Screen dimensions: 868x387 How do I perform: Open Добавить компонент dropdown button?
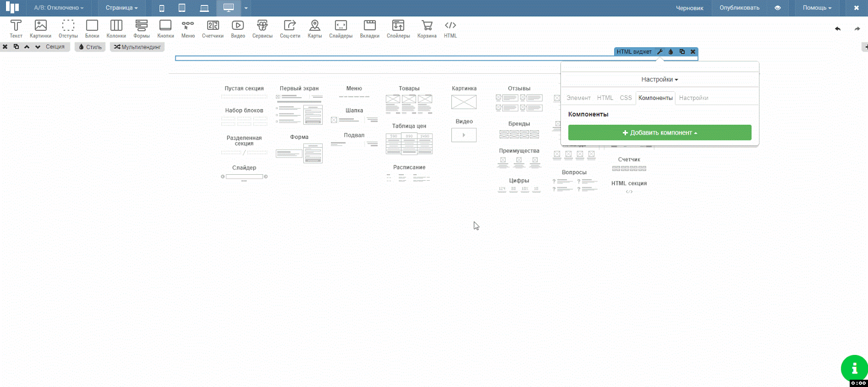660,132
